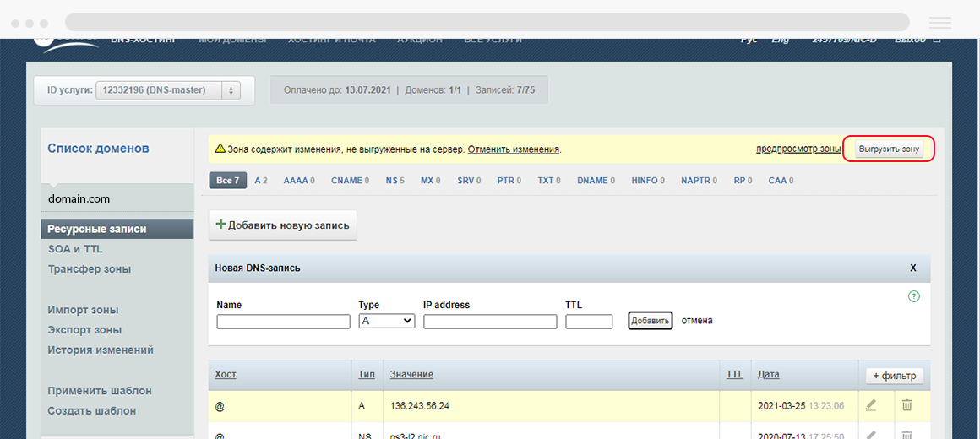Screen dimensions: 980x439
Task: Open Импорт зоны in the sidebar
Action: click(x=83, y=310)
